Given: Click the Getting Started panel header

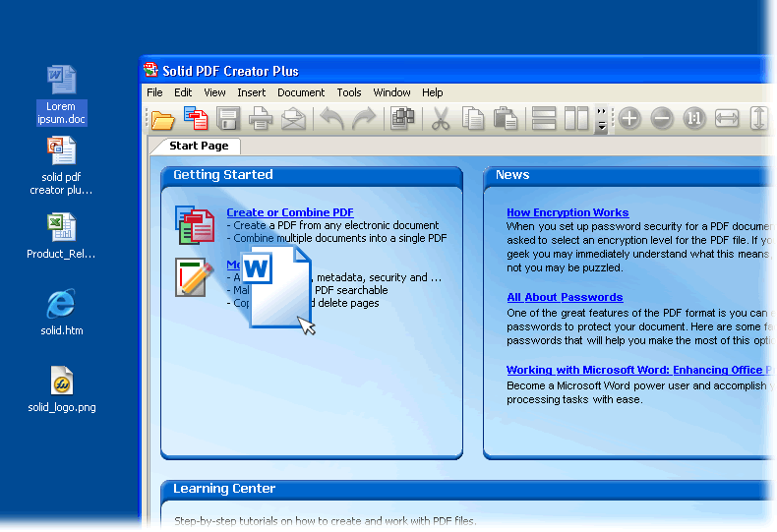Looking at the screenshot, I should point(312,175).
